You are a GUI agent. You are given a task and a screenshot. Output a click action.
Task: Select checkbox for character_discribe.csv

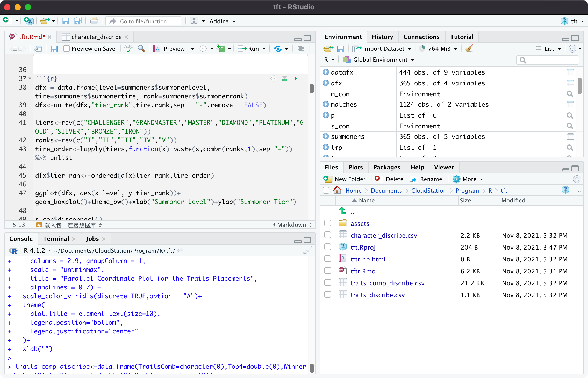click(x=328, y=235)
